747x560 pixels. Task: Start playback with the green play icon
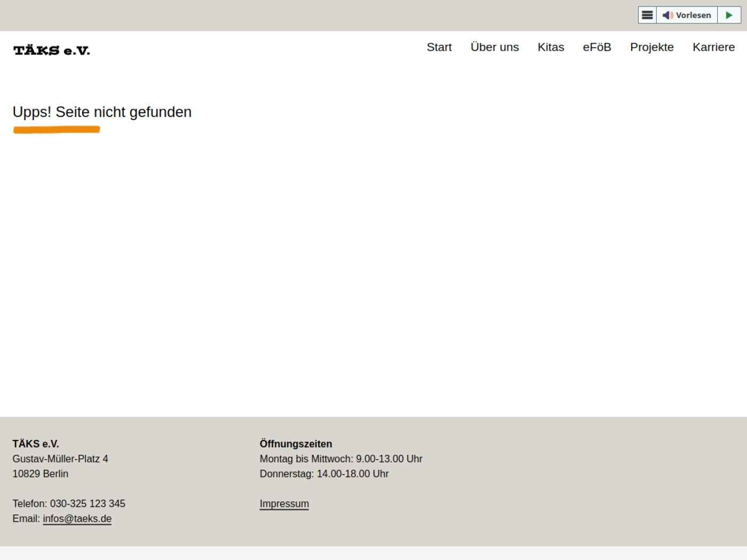729,15
